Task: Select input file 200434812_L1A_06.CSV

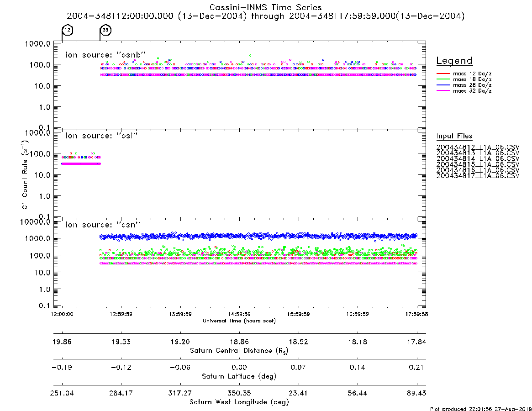Action: point(478,148)
